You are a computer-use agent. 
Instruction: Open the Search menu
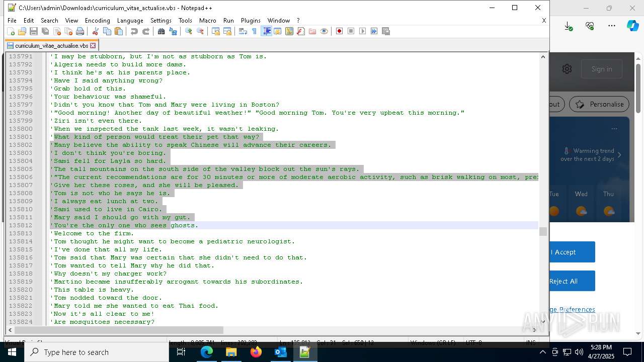[x=49, y=21]
